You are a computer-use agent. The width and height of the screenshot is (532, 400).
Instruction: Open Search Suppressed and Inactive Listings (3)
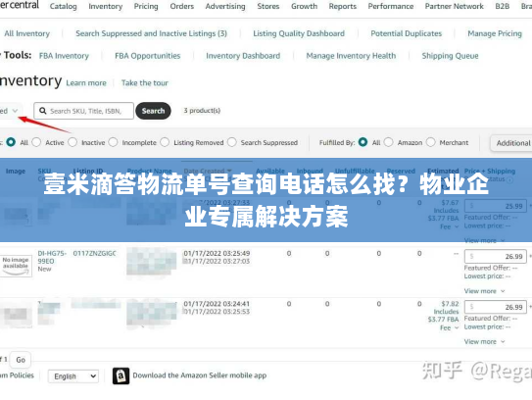pos(151,33)
